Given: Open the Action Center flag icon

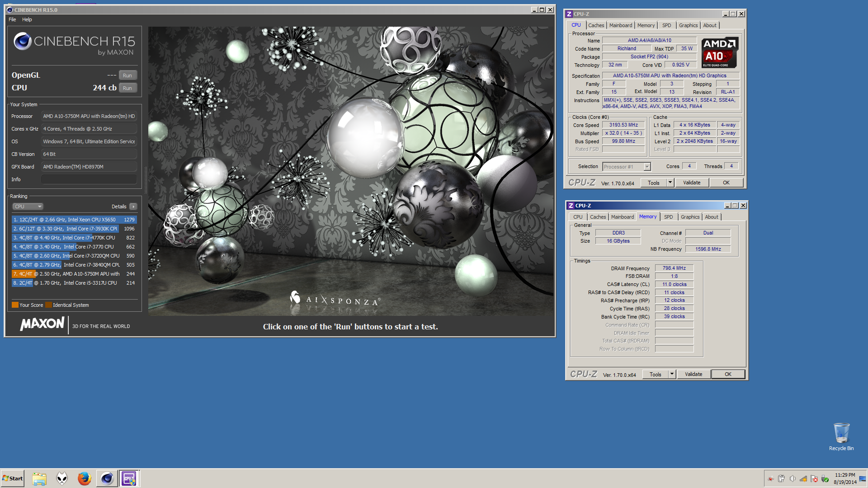Looking at the screenshot, I should pos(814,479).
